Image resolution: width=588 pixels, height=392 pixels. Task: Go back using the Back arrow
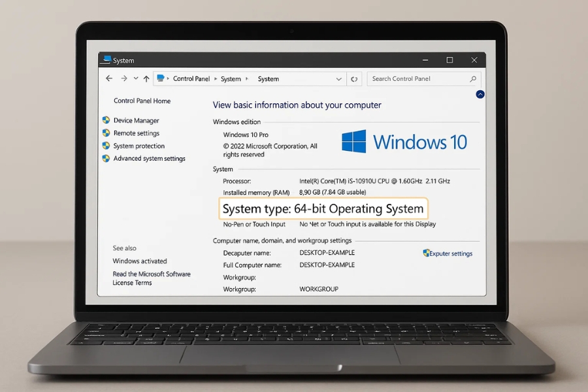[109, 78]
